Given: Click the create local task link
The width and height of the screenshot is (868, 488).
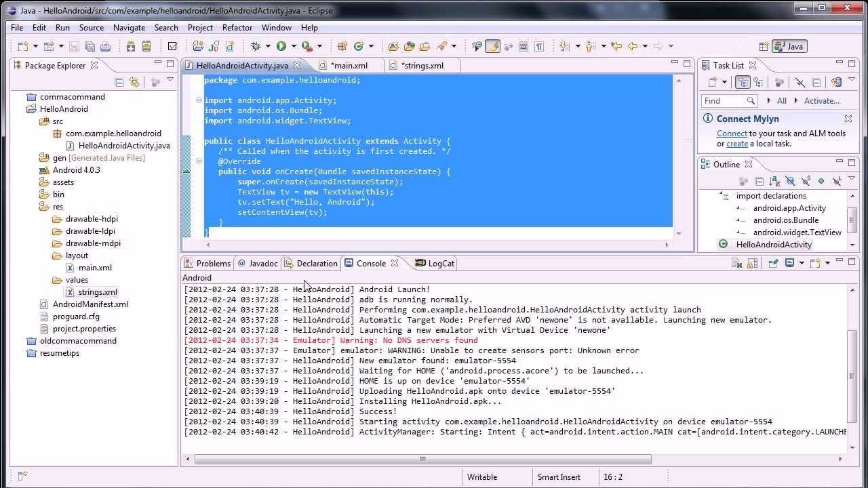Looking at the screenshot, I should pos(737,144).
